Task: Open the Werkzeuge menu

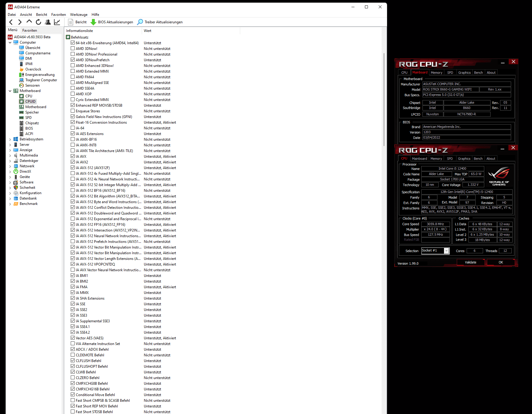Action: [79, 15]
